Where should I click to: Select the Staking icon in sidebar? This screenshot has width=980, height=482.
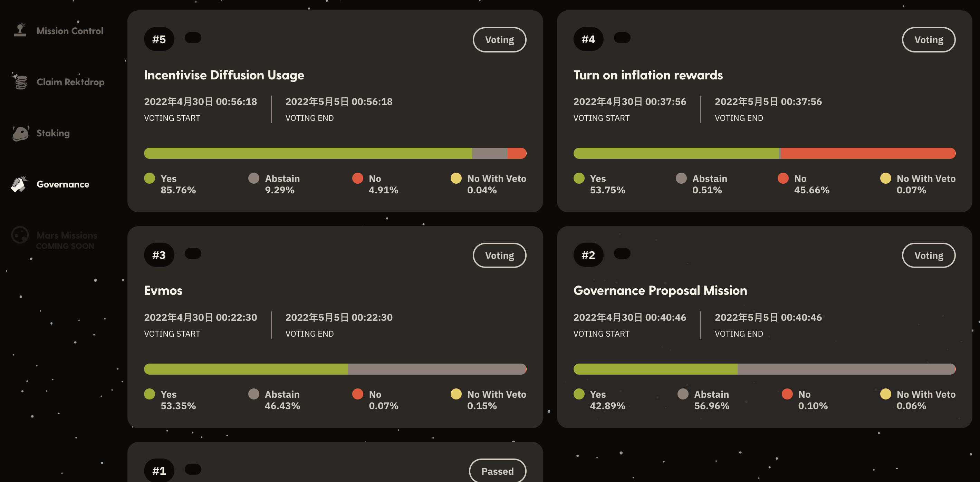pos(20,133)
